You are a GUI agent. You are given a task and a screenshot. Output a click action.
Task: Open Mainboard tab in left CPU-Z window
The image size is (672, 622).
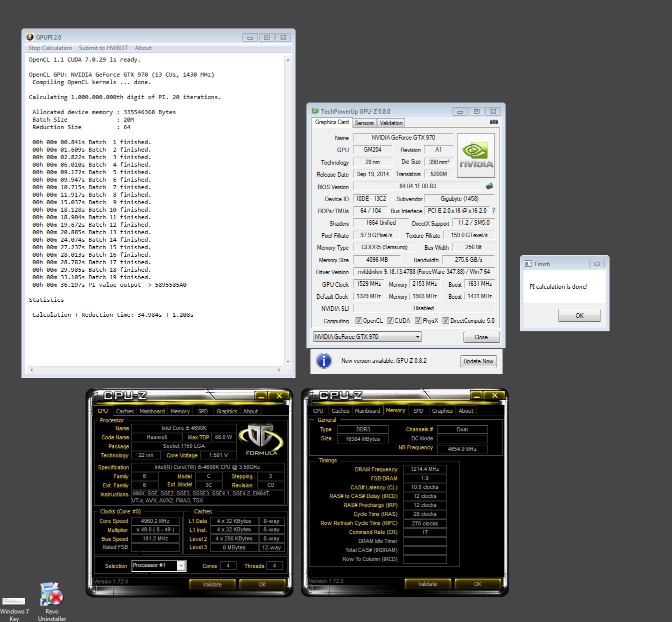(x=152, y=411)
